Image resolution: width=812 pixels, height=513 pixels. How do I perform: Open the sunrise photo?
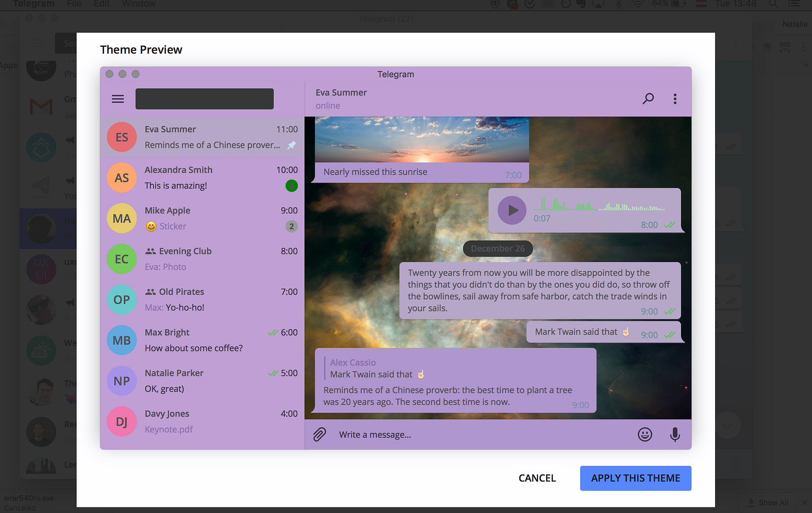tap(422, 140)
